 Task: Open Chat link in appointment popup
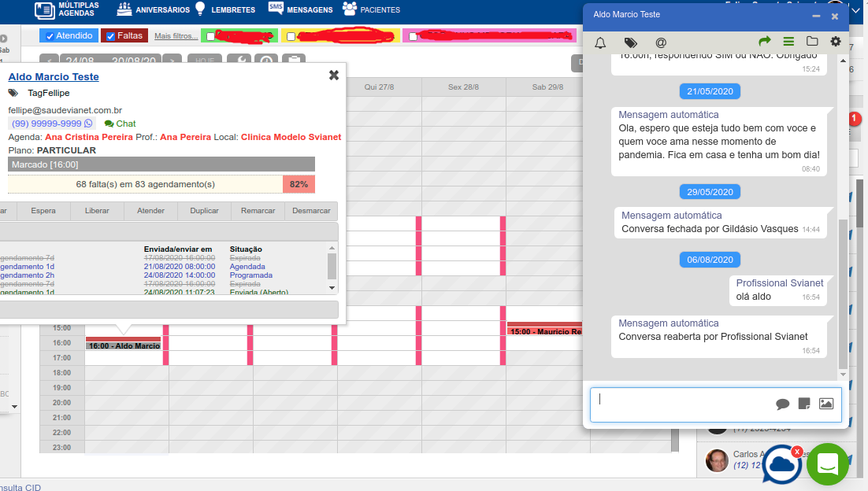pyautogui.click(x=121, y=124)
